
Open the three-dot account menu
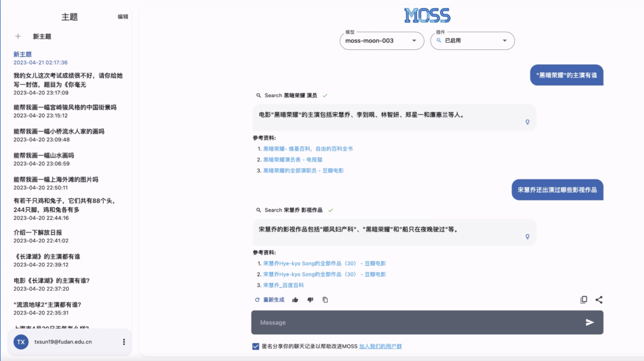(123, 342)
